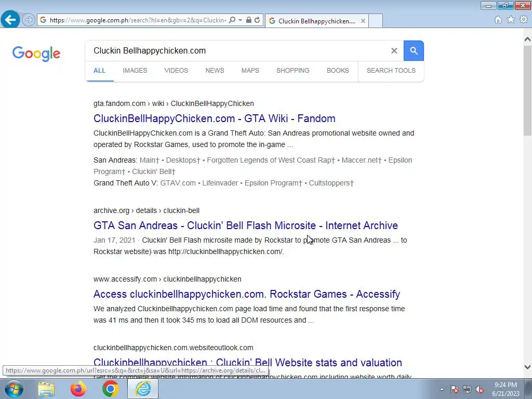Click the Lifeinvader sitelink
The image size is (532, 399).
pos(220,183)
